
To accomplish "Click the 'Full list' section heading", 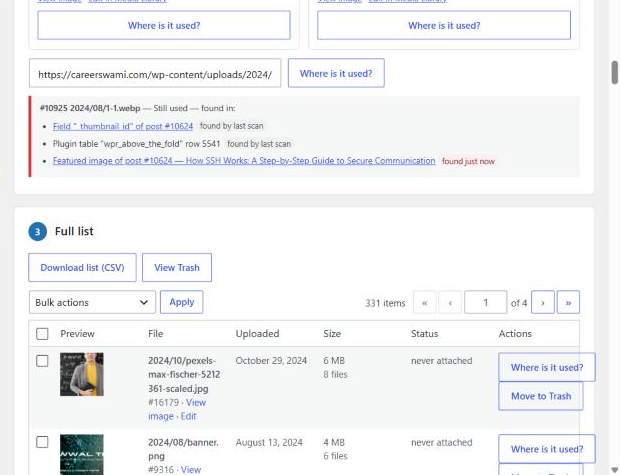I will [x=74, y=231].
